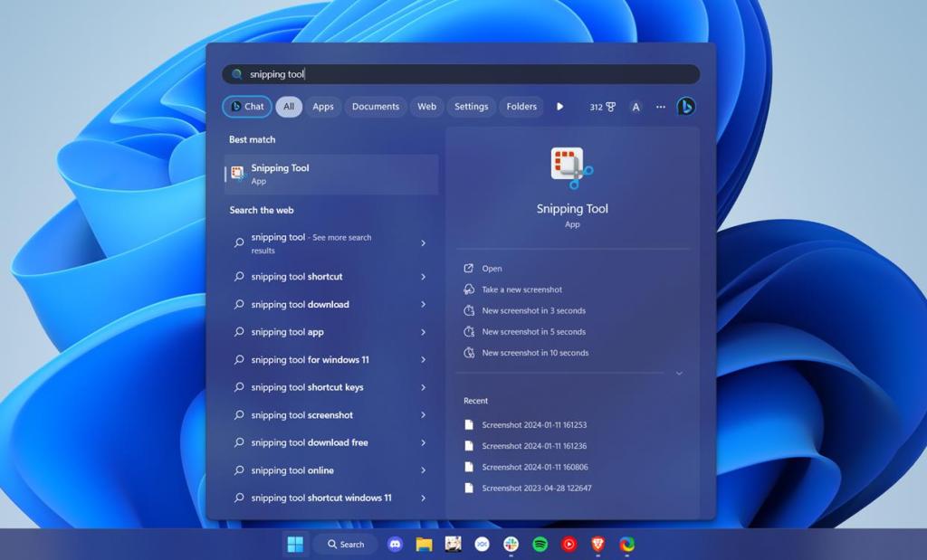Screen dimensions: 927x560
Task: Open the account icon labeled A
Action: click(x=636, y=107)
